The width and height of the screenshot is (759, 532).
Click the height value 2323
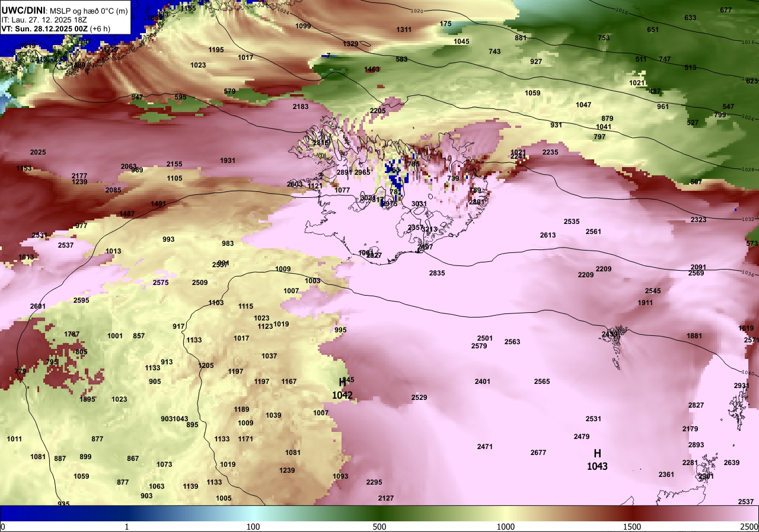pos(699,220)
